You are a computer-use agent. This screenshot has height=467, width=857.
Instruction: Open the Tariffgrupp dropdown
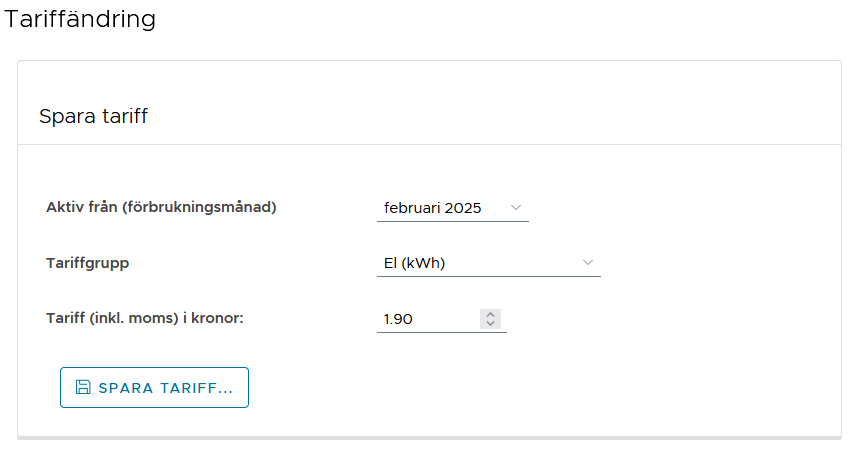(x=489, y=263)
